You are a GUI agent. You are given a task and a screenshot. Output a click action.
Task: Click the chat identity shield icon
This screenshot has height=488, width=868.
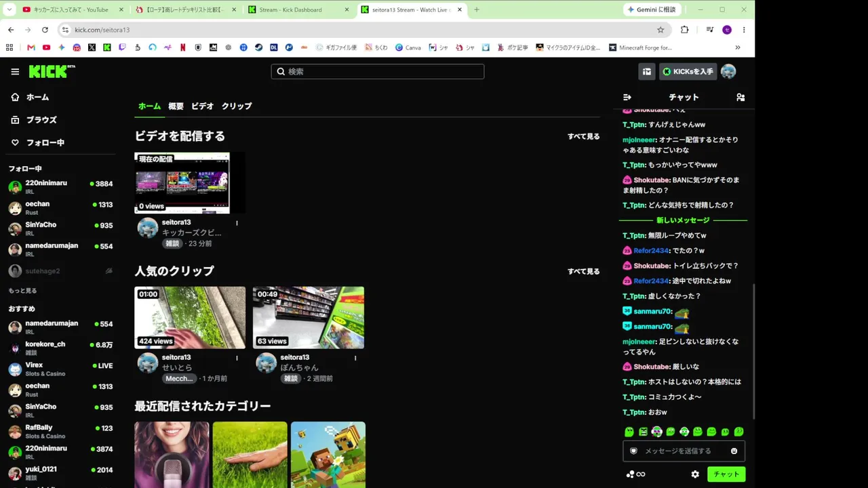(634, 451)
